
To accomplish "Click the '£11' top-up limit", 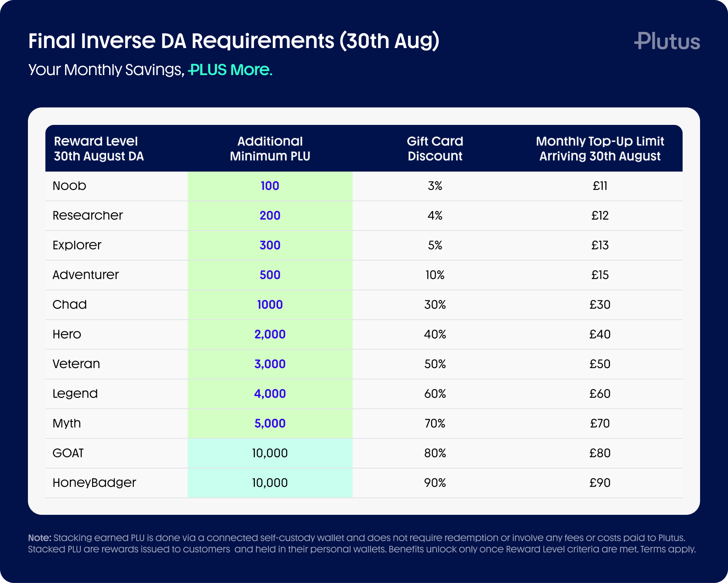I will 600,186.
